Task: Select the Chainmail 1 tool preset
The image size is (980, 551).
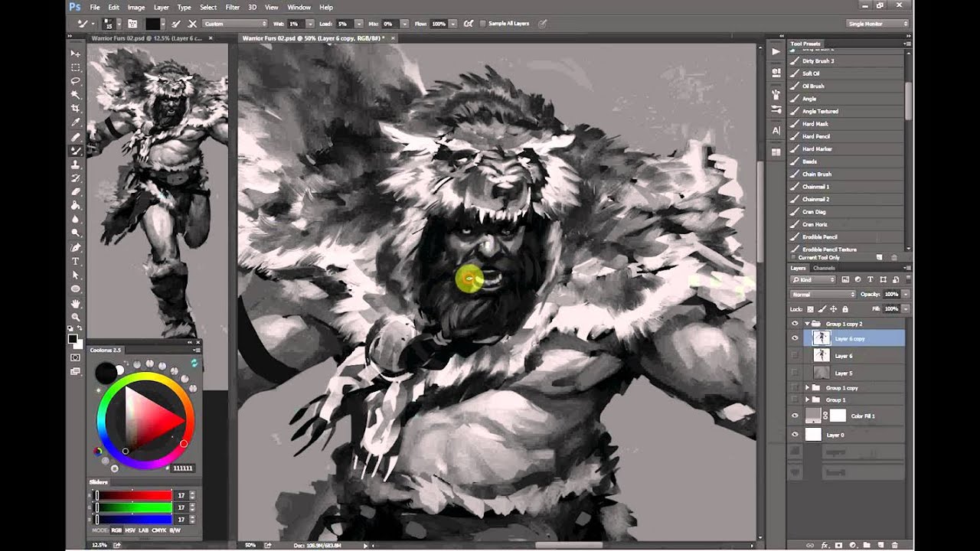Action: 848,187
